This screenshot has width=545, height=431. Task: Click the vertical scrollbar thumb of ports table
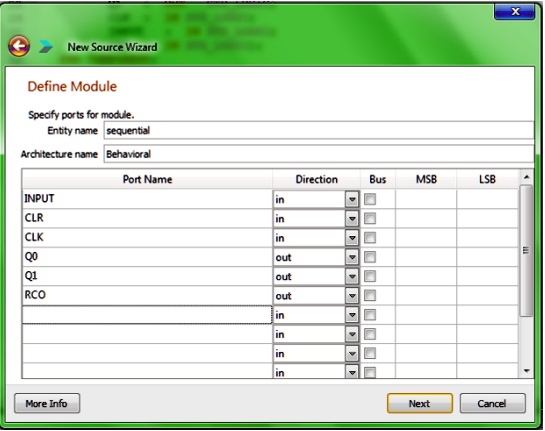[x=527, y=251]
